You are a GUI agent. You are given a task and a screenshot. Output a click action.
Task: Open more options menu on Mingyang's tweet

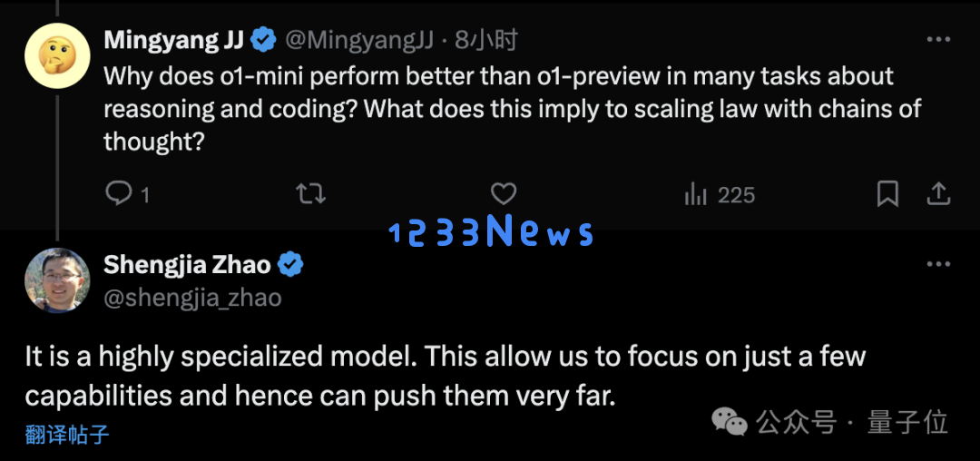[938, 40]
